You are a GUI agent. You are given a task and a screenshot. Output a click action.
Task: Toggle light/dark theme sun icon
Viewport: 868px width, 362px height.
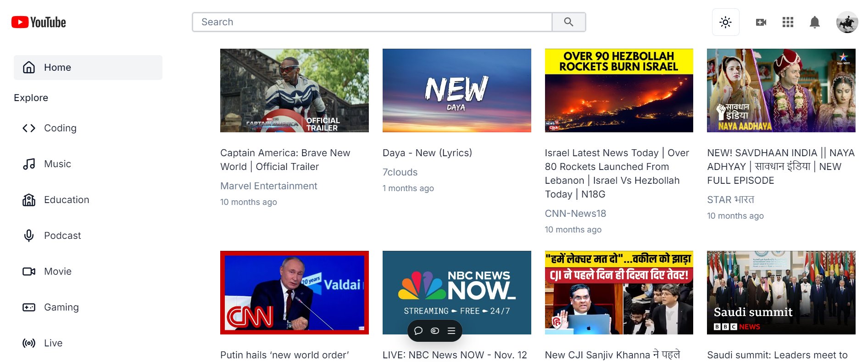725,22
